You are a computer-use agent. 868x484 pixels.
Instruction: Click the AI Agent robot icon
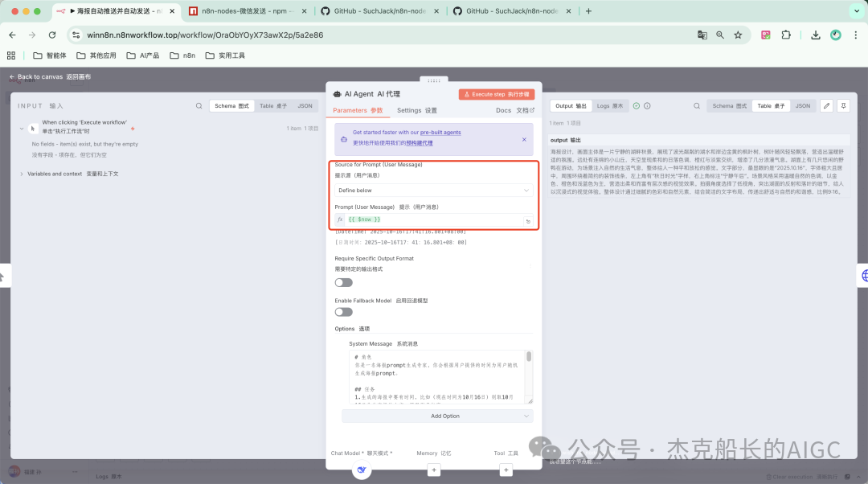(x=337, y=94)
